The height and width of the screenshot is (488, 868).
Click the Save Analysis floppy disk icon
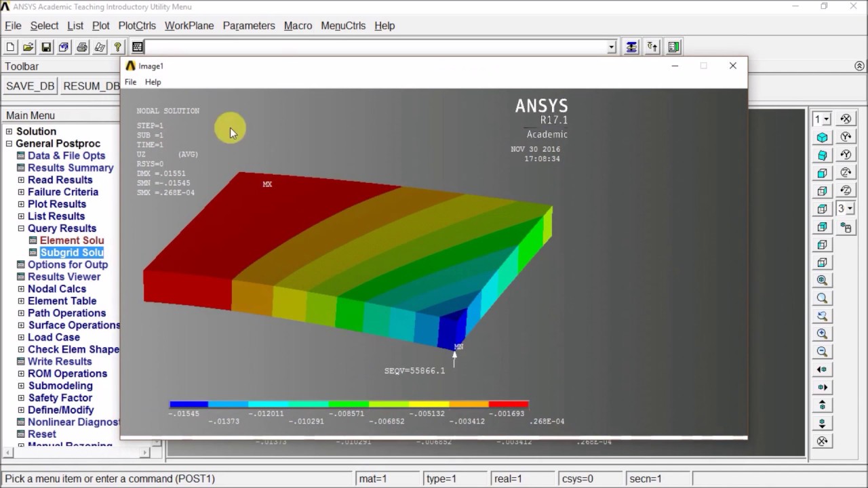click(46, 47)
